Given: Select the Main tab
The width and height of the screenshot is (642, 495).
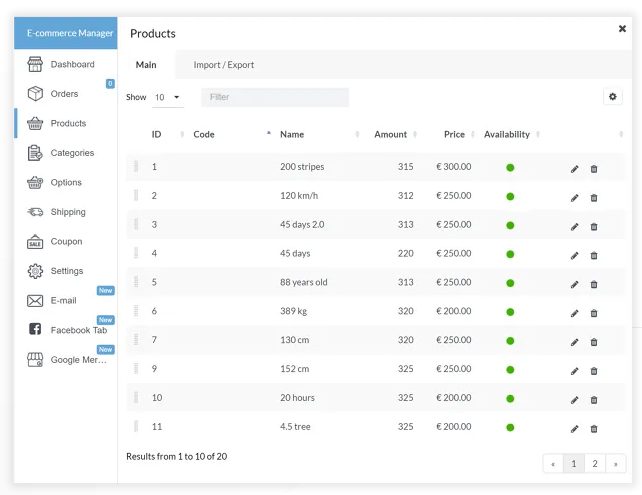Looking at the screenshot, I should 146,65.
